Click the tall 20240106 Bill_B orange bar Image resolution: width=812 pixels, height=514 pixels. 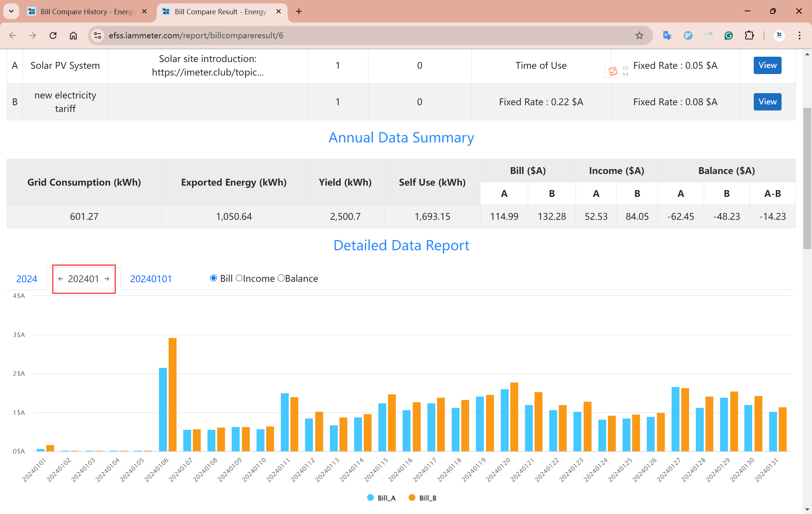(173, 395)
